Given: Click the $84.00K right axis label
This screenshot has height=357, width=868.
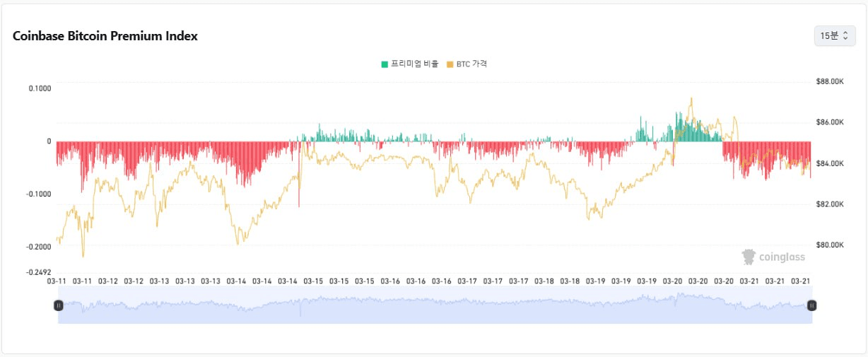Looking at the screenshot, I should [x=830, y=163].
